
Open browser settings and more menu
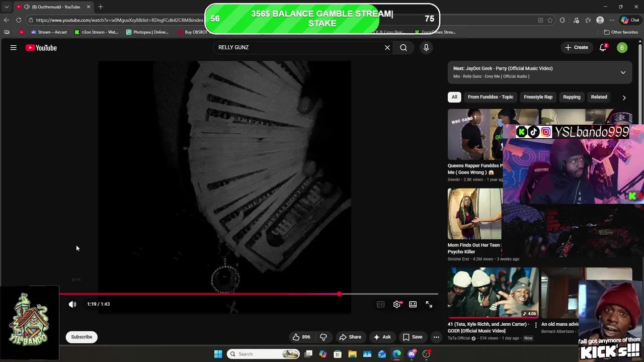[612, 20]
